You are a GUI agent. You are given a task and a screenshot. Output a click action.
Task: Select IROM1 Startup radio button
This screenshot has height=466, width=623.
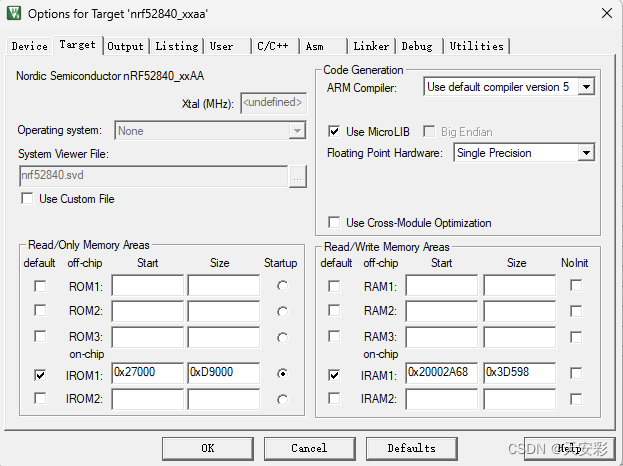pyautogui.click(x=282, y=373)
